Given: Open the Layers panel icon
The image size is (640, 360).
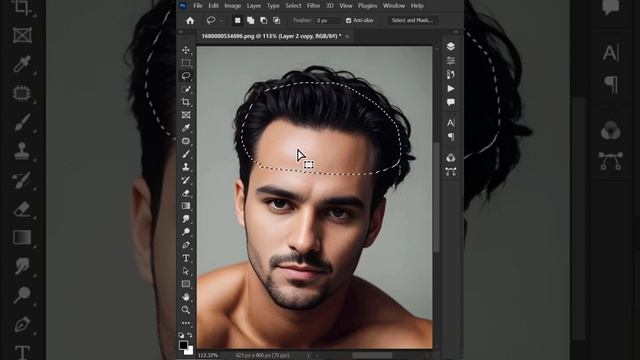Looking at the screenshot, I should (451, 47).
